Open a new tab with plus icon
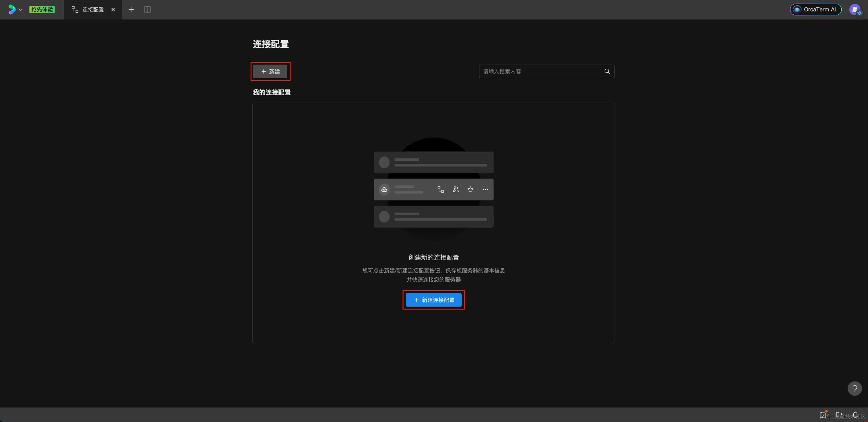The image size is (868, 422). pyautogui.click(x=131, y=9)
